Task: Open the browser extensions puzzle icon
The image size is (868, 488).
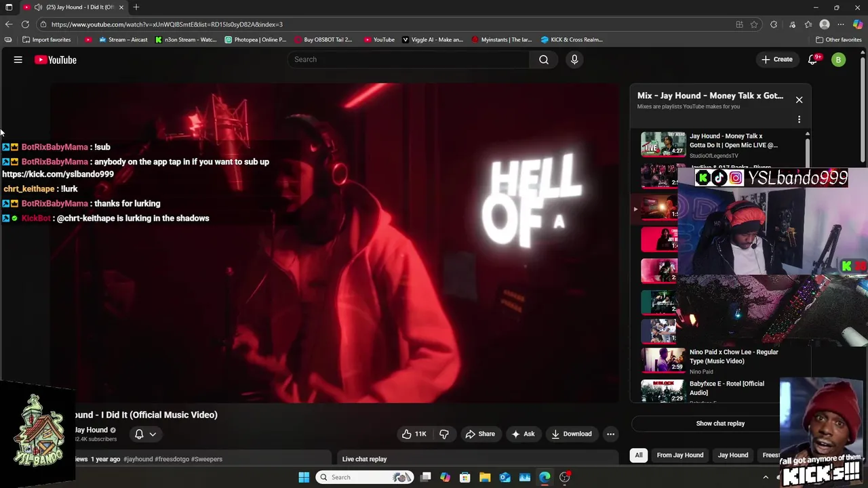Action: coord(774,24)
